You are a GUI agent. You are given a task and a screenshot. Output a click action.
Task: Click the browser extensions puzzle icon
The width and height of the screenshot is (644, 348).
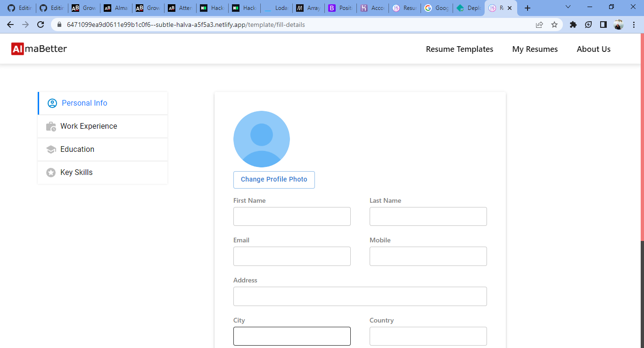573,25
